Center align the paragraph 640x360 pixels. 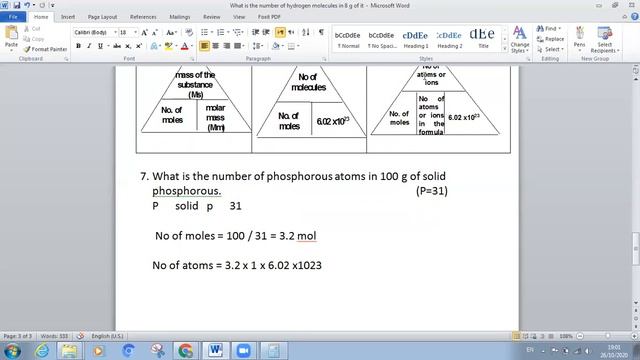click(216, 46)
